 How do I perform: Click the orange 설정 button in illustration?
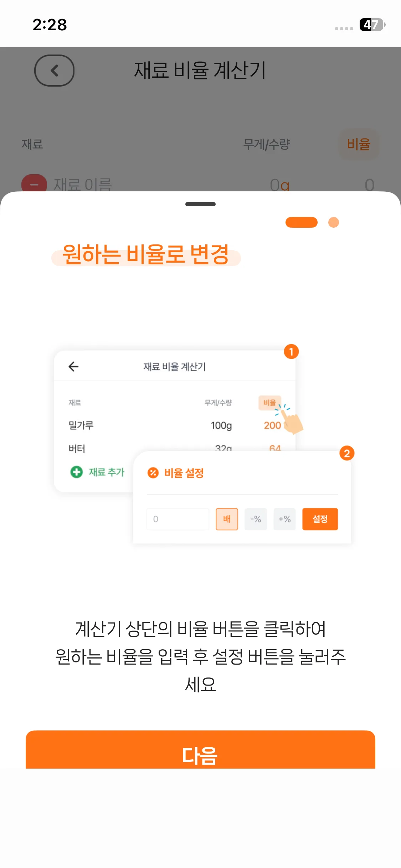320,519
